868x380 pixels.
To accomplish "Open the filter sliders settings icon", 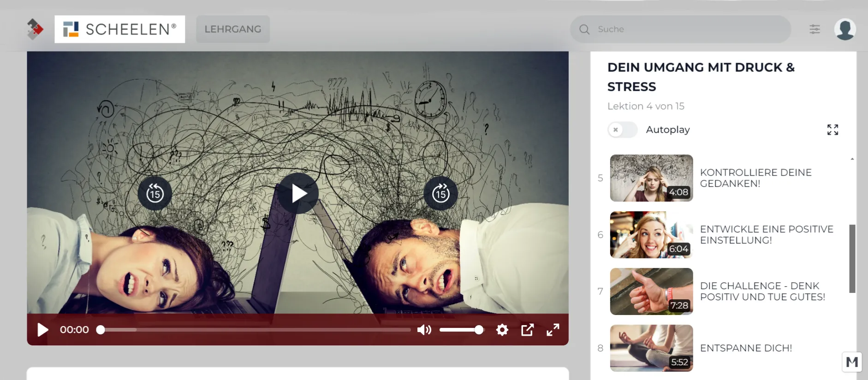I will click(815, 29).
